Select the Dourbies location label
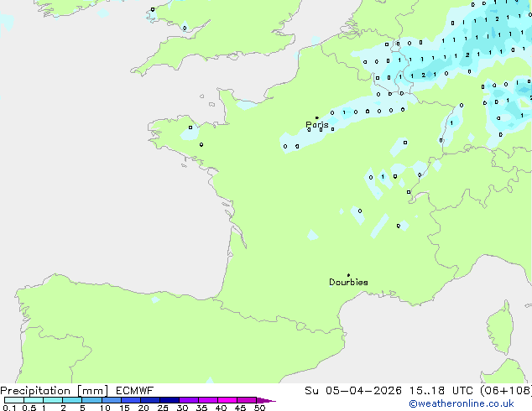 coord(348,283)
